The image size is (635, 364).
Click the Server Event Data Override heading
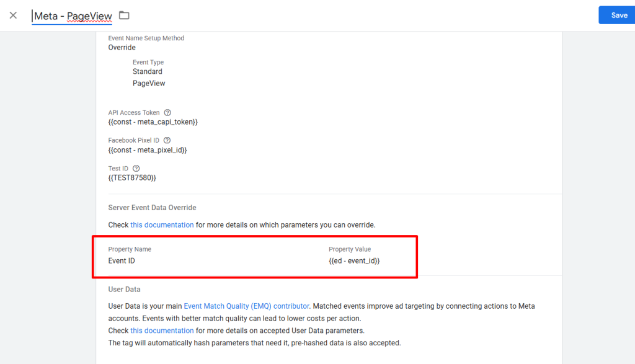pos(153,208)
